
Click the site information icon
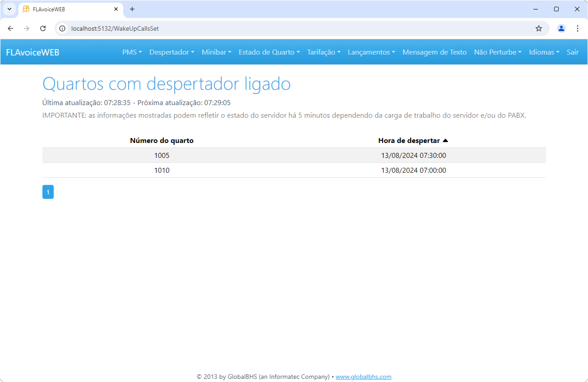[x=62, y=28]
